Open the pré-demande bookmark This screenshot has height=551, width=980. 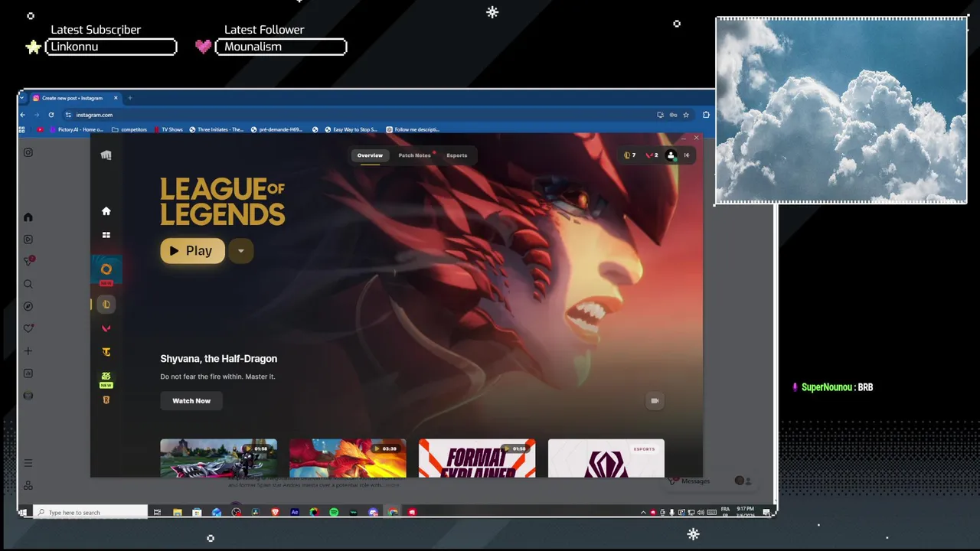coord(277,129)
